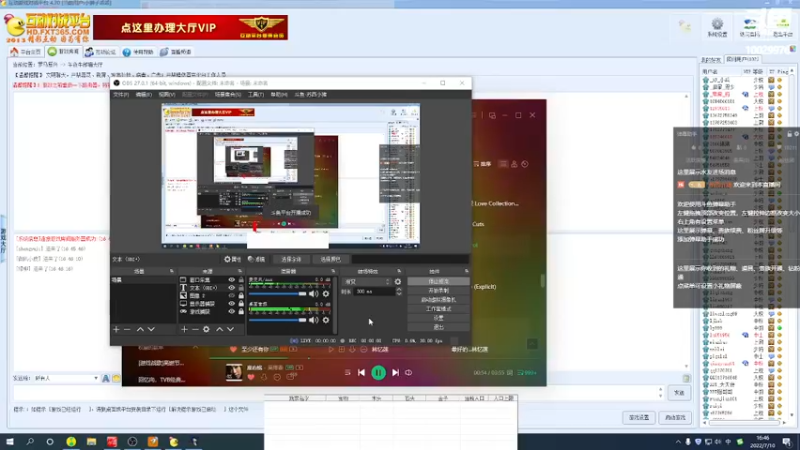Pop out the Scenes dock panel
800x450 pixels.
pyautogui.click(x=171, y=271)
